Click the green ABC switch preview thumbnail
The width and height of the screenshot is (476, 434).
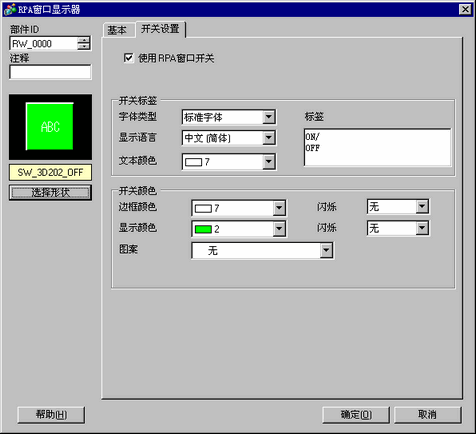click(x=50, y=127)
